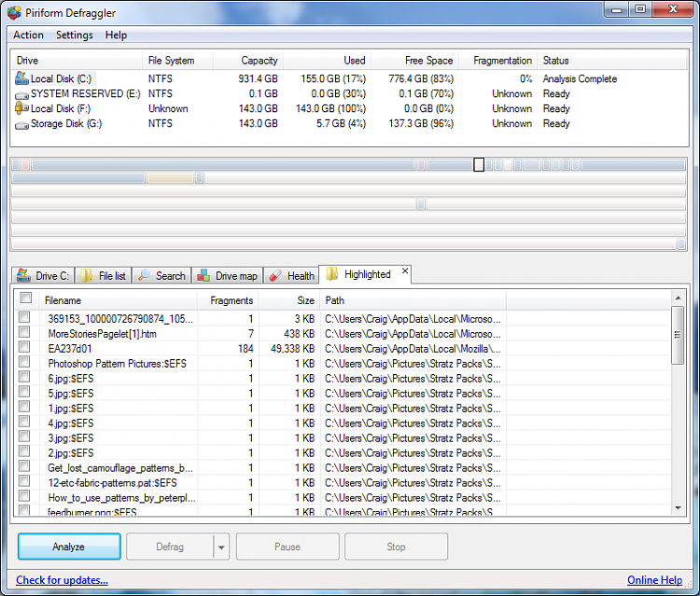Screen dimensions: 700x596
Task: Check the 1.jpg:$EFS checkbox
Action: tap(24, 407)
